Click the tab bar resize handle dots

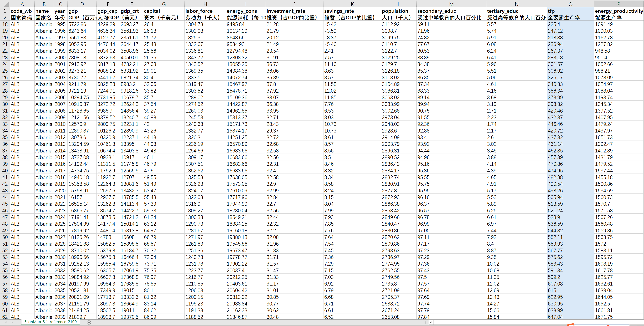[425, 322]
